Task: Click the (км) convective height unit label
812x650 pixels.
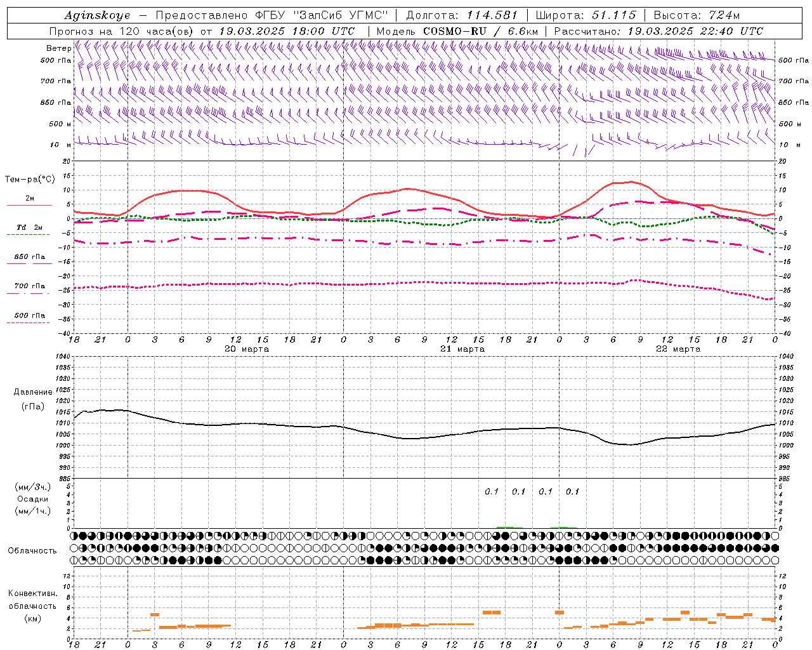Action: 32,618
